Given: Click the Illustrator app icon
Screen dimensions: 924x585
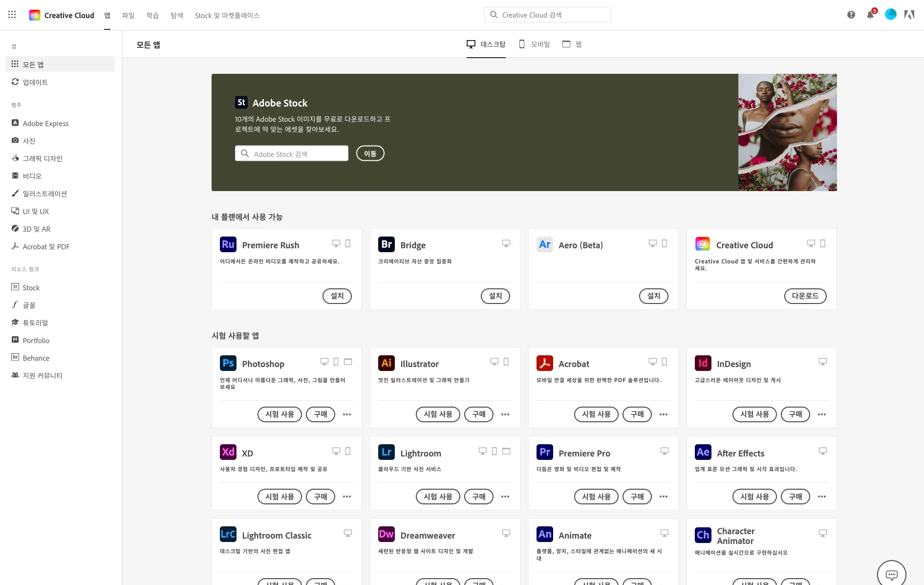Looking at the screenshot, I should point(387,363).
